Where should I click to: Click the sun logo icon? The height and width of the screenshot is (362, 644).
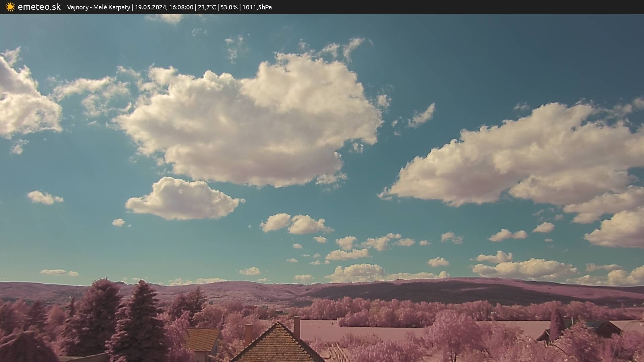10,7
